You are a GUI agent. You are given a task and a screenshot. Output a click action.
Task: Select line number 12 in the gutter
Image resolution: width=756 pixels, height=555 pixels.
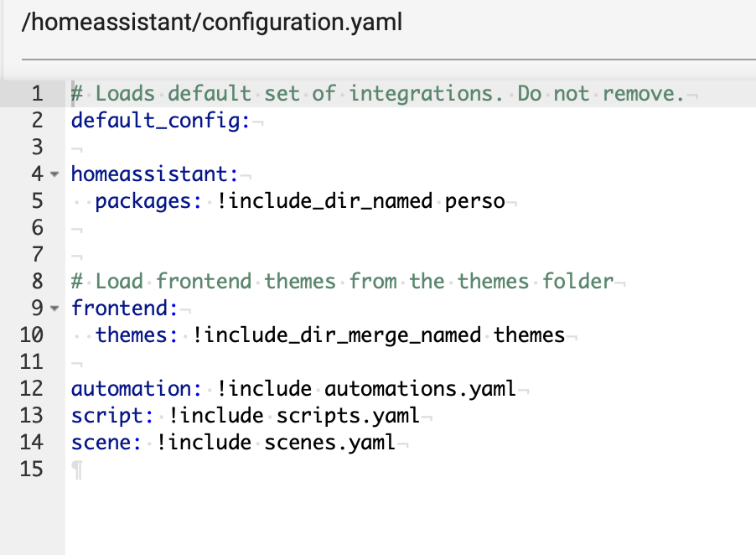coord(30,389)
